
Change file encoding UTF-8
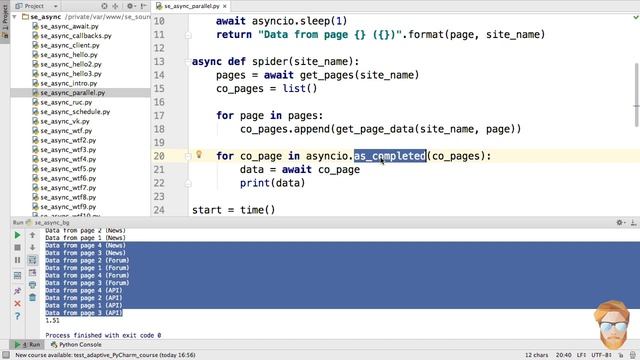(601, 355)
